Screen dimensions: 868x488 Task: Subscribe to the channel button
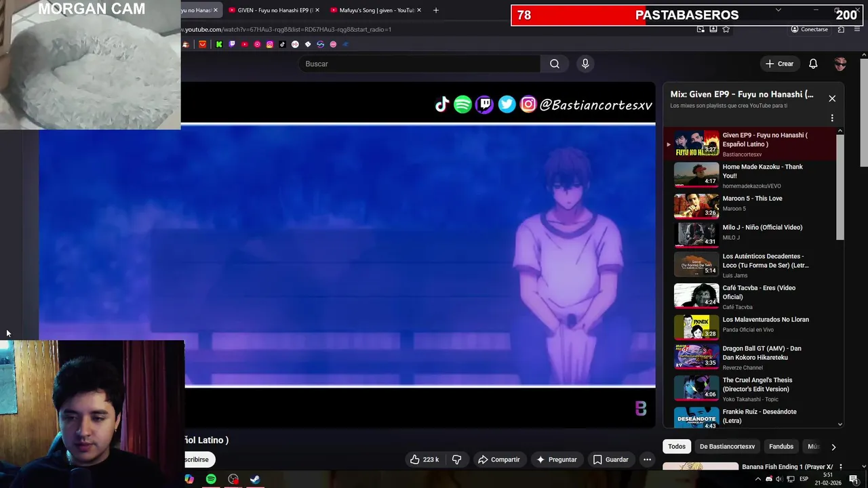coord(199,460)
